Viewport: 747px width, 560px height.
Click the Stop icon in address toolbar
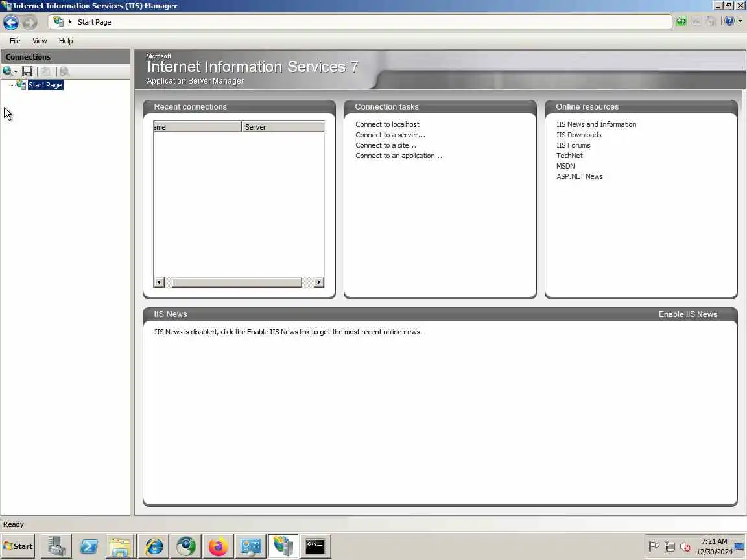click(696, 21)
